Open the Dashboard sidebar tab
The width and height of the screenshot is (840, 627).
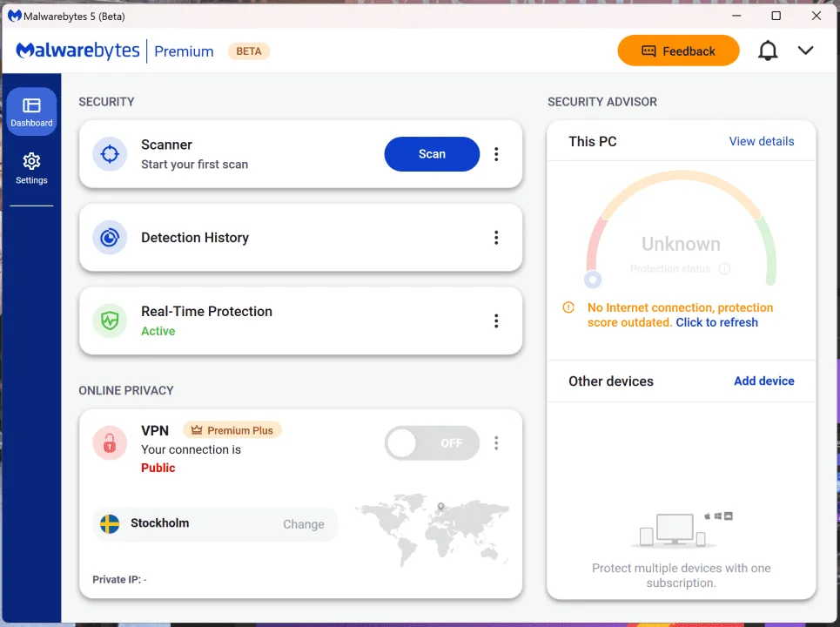(31, 111)
